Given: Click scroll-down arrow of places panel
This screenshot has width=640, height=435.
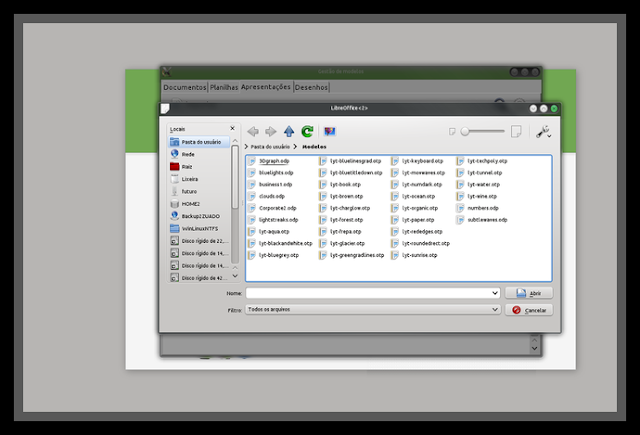Looking at the screenshot, I should 235,276.
